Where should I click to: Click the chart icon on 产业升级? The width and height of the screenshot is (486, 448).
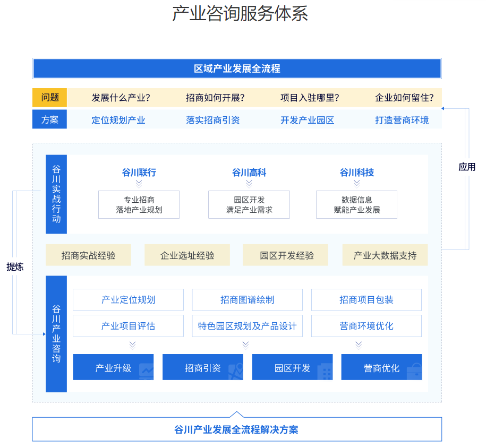pos(146,371)
